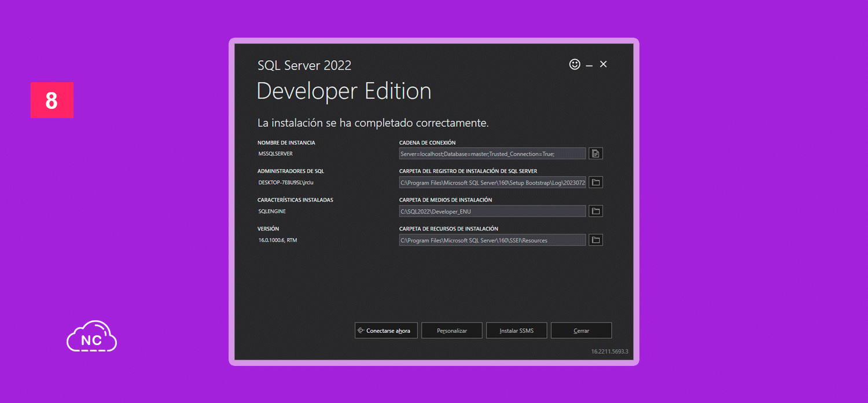The width and height of the screenshot is (868, 403).
Task: Click the SQLENGINE installed feature text
Action: 272,211
